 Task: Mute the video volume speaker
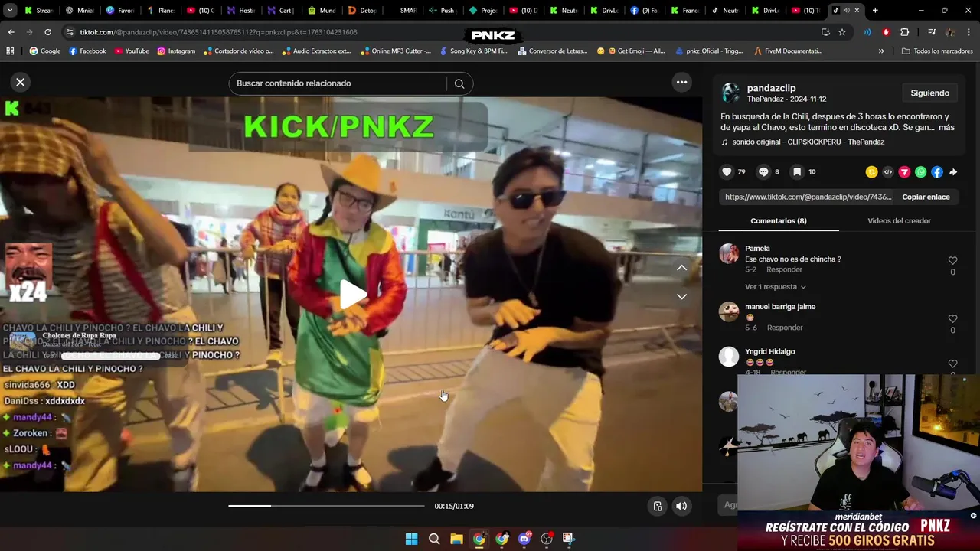pos(681,506)
